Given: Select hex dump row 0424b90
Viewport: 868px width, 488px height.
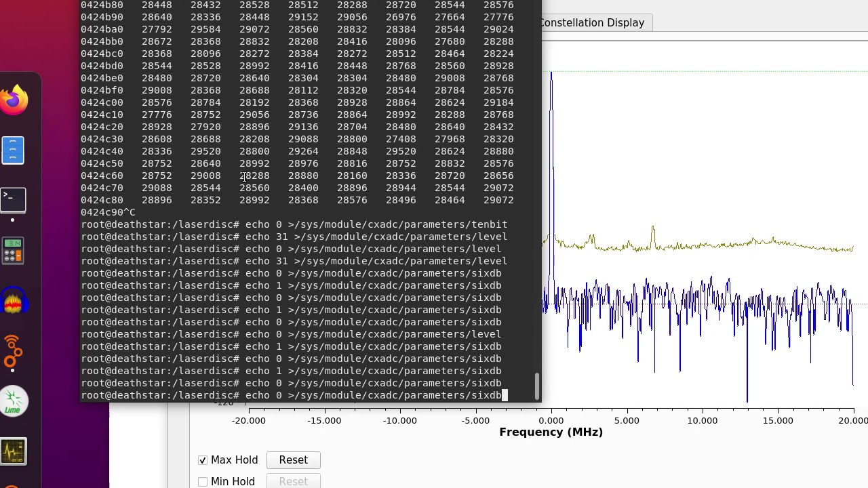Looking at the screenshot, I should [x=297, y=17].
